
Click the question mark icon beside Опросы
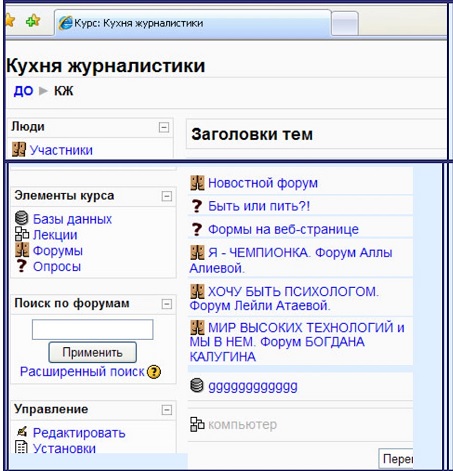point(22,266)
